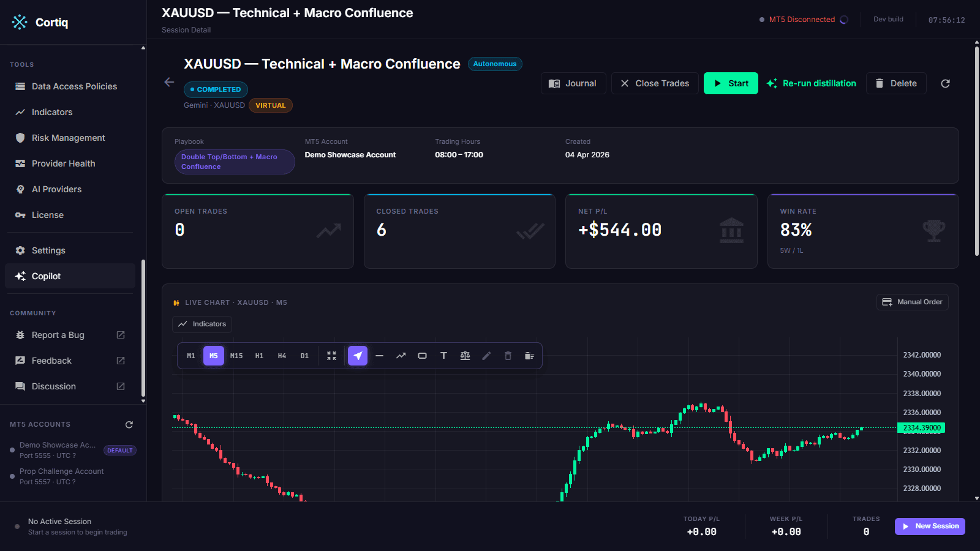Click the Autonomous mode badge
Screen dimensions: 980x551
(x=495, y=64)
